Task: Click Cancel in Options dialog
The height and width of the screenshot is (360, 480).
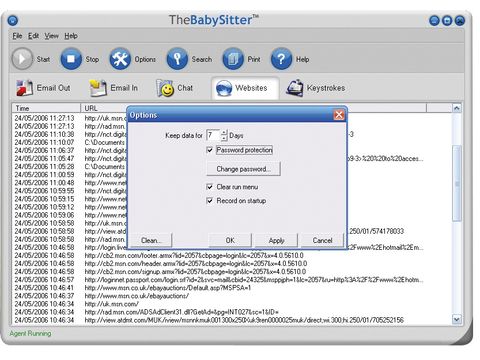Action: pyautogui.click(x=322, y=240)
